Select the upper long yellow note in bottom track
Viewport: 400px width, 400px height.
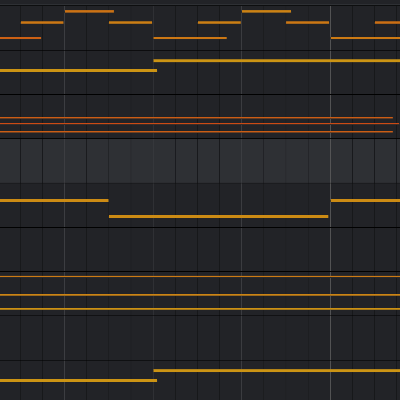pyautogui.click(x=277, y=371)
